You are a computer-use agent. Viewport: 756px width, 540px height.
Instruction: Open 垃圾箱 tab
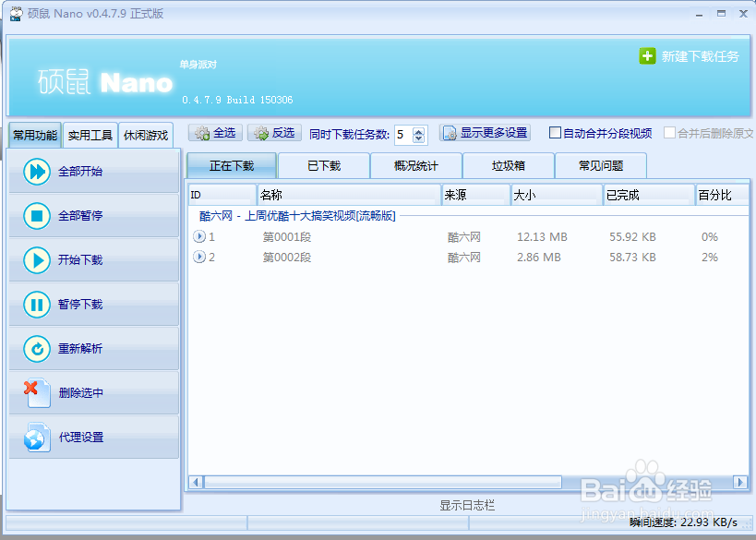[509, 166]
